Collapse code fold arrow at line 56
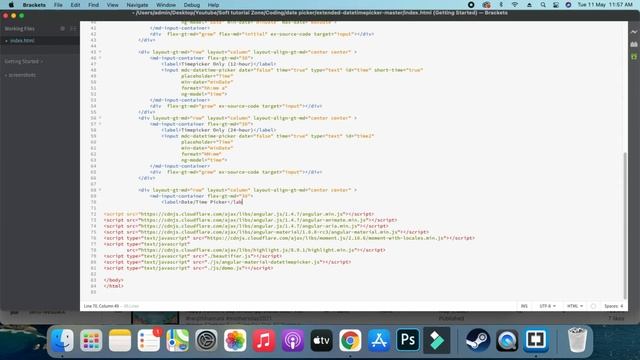The width and height of the screenshot is (640, 360). click(100, 118)
